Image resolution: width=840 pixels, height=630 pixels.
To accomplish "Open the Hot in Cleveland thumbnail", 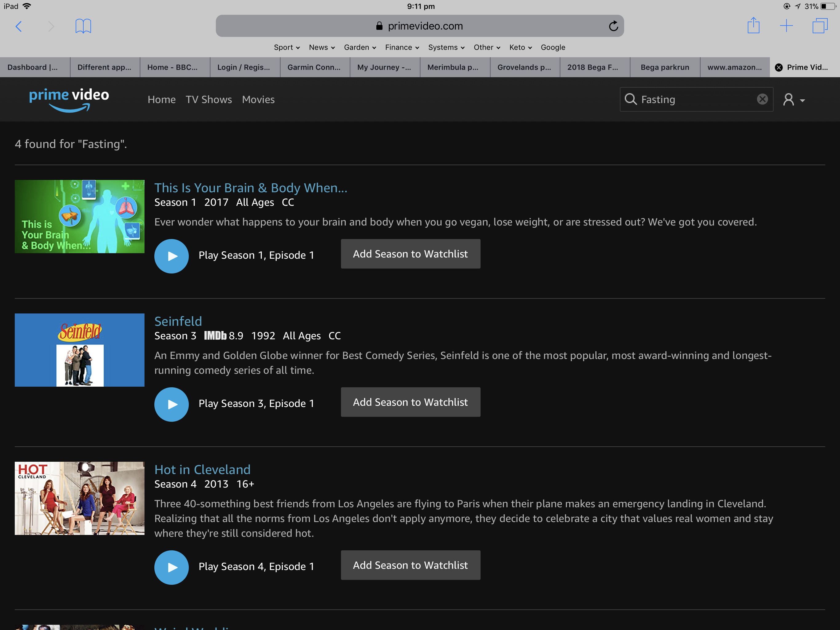I will [79, 498].
